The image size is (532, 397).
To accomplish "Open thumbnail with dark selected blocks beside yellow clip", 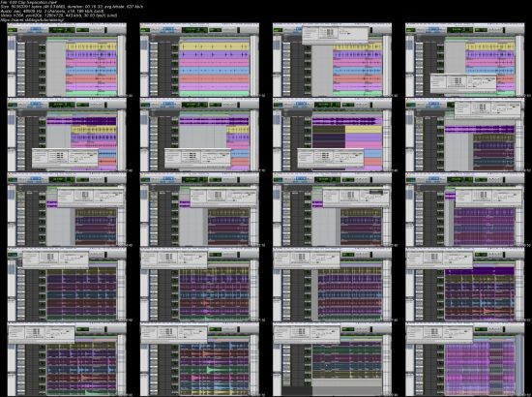I will [x=332, y=135].
